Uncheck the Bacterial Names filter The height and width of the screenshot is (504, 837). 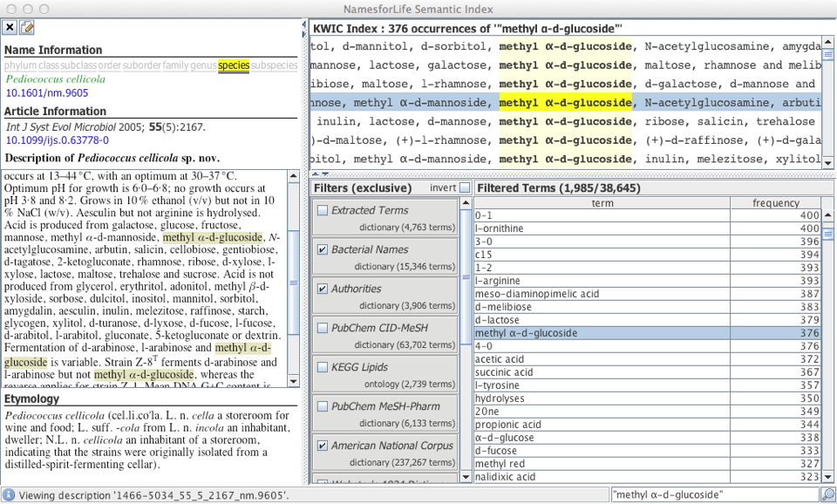pyautogui.click(x=323, y=249)
